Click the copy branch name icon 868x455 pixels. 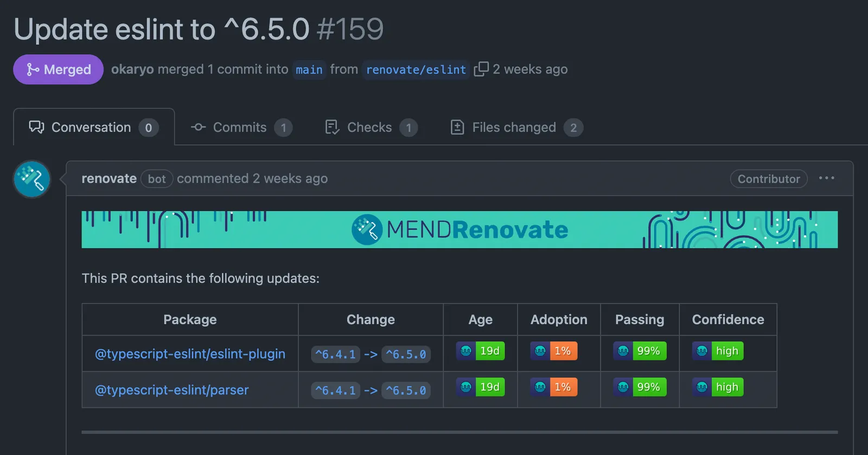pyautogui.click(x=481, y=69)
